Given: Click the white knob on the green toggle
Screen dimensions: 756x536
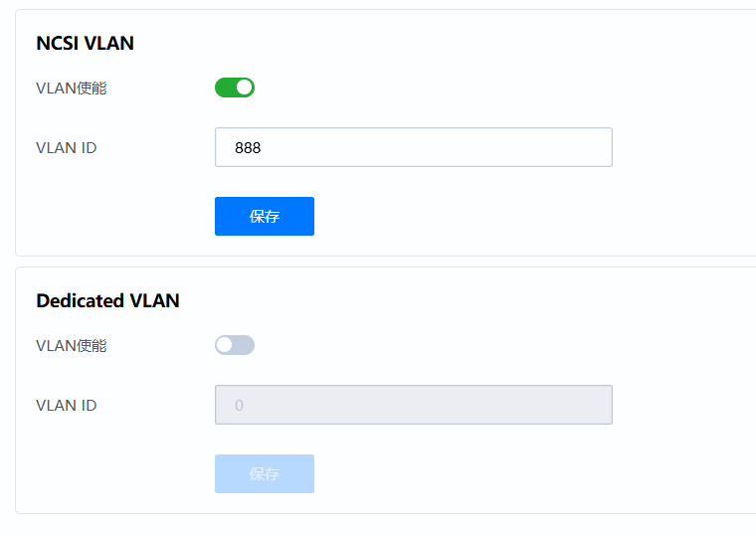Looking at the screenshot, I should (x=245, y=88).
